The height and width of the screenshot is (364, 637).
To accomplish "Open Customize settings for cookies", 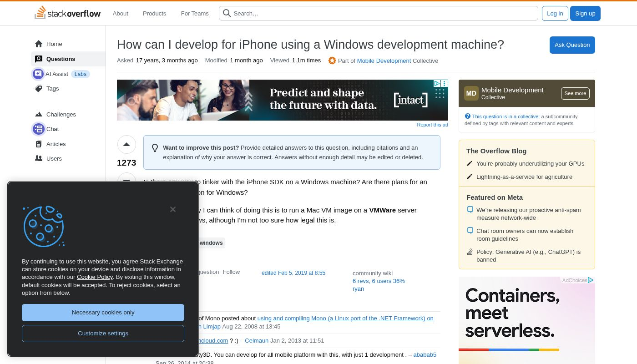I will click(103, 334).
